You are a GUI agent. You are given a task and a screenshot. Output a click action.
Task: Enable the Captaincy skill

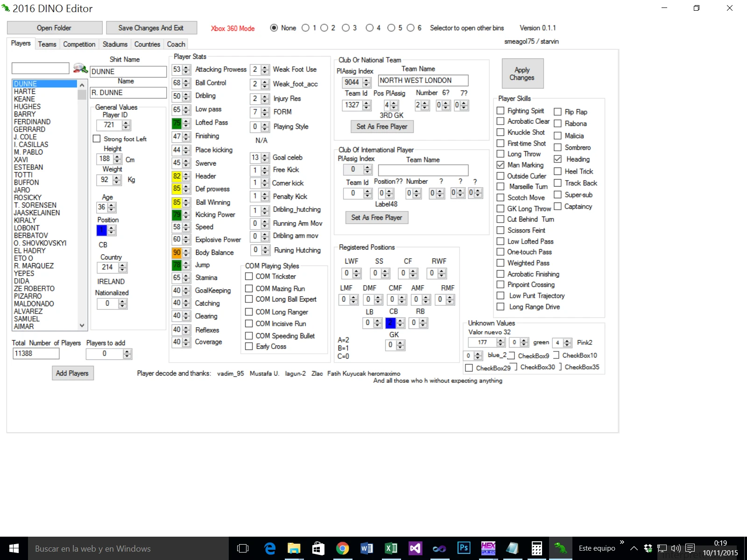pos(558,207)
